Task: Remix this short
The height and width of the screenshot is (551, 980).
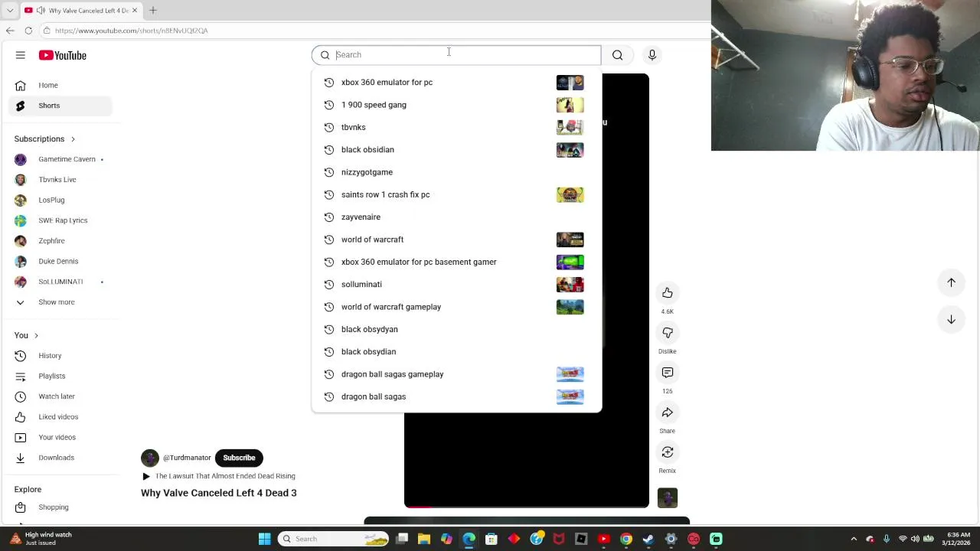Action: click(x=668, y=452)
